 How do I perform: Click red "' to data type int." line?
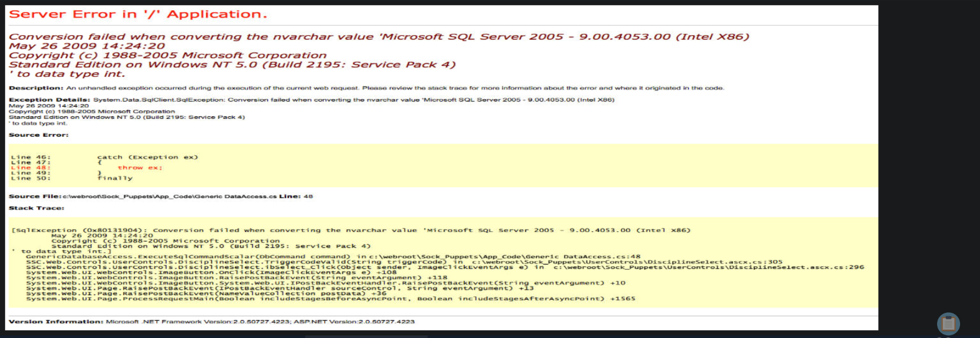[67, 74]
